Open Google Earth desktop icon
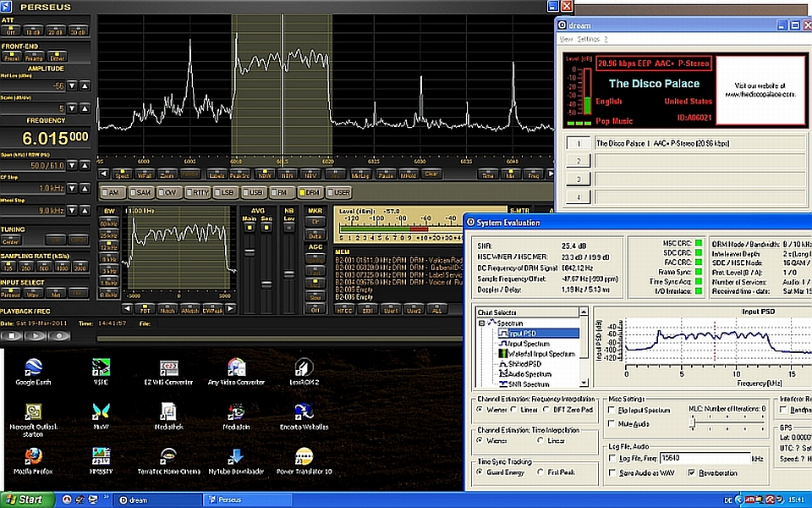 coord(33,372)
